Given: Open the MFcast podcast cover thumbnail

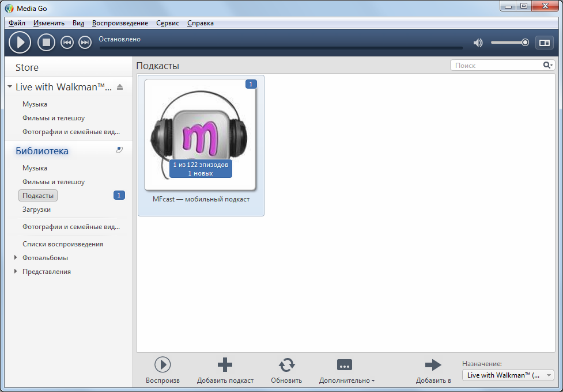Looking at the screenshot, I should (x=201, y=135).
